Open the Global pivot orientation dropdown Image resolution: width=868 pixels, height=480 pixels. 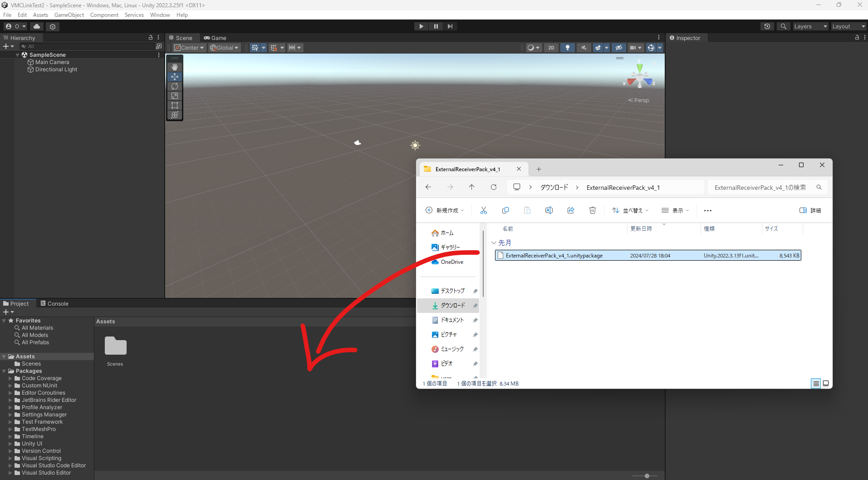[x=224, y=47]
